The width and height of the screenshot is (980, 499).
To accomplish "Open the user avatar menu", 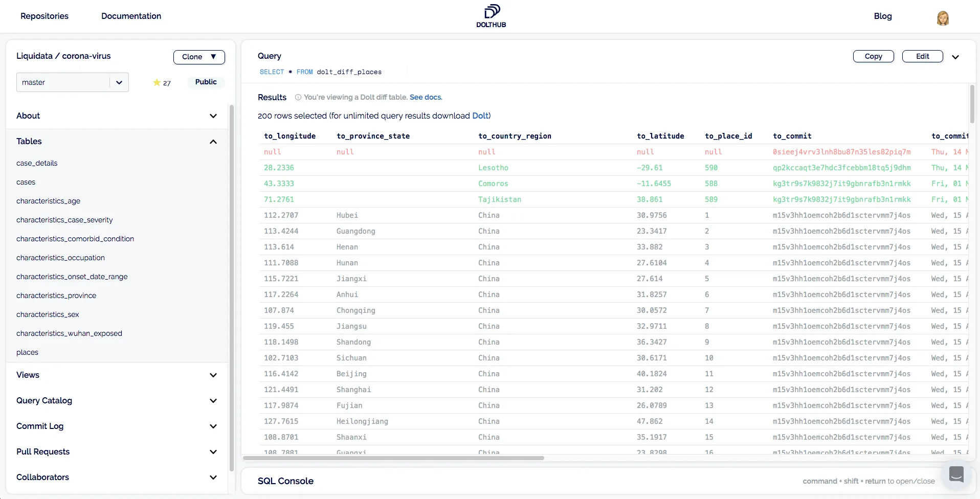I will [942, 18].
